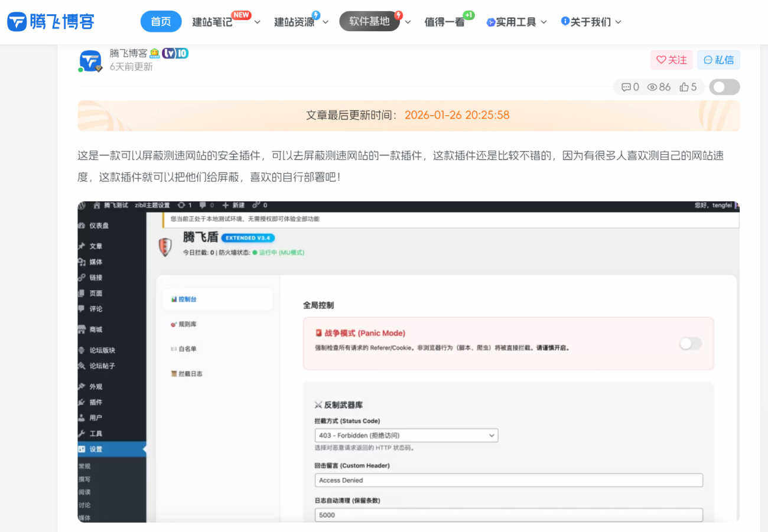The height and width of the screenshot is (532, 768).
Task: Expand the 关于我们 menu
Action: pyautogui.click(x=591, y=22)
